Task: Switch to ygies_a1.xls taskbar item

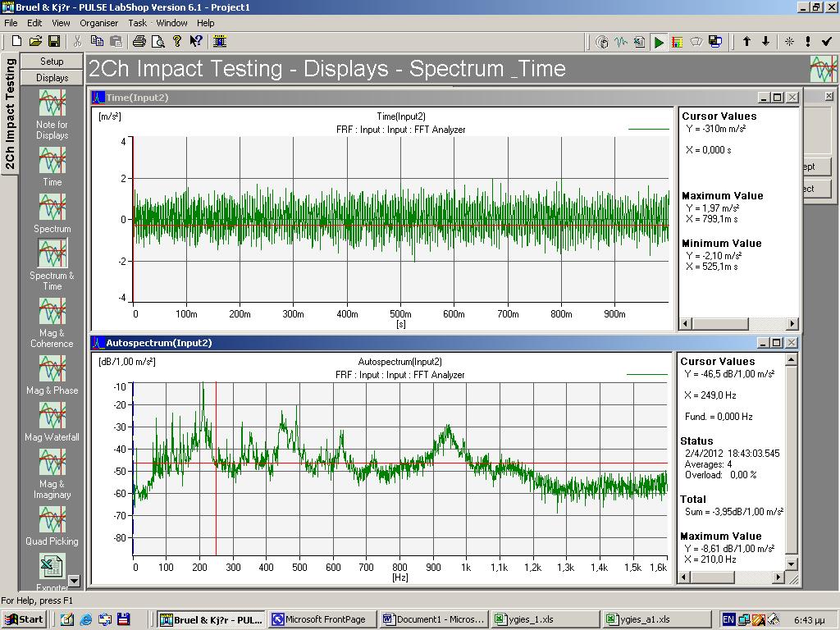Action: (x=659, y=619)
